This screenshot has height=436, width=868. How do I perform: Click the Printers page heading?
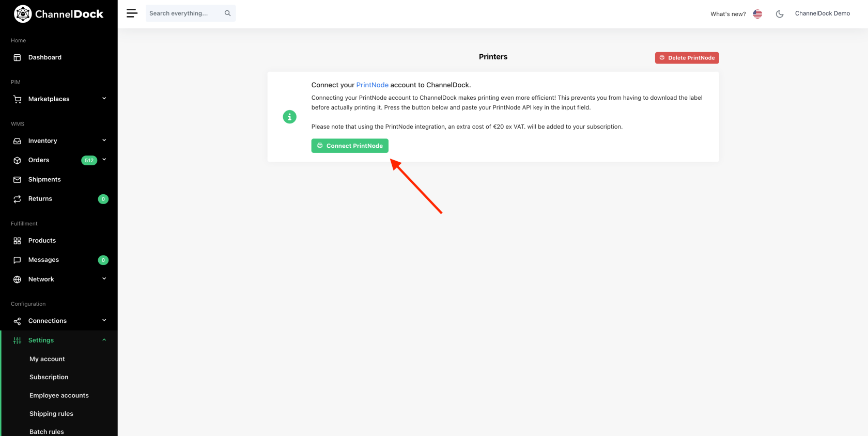click(493, 57)
